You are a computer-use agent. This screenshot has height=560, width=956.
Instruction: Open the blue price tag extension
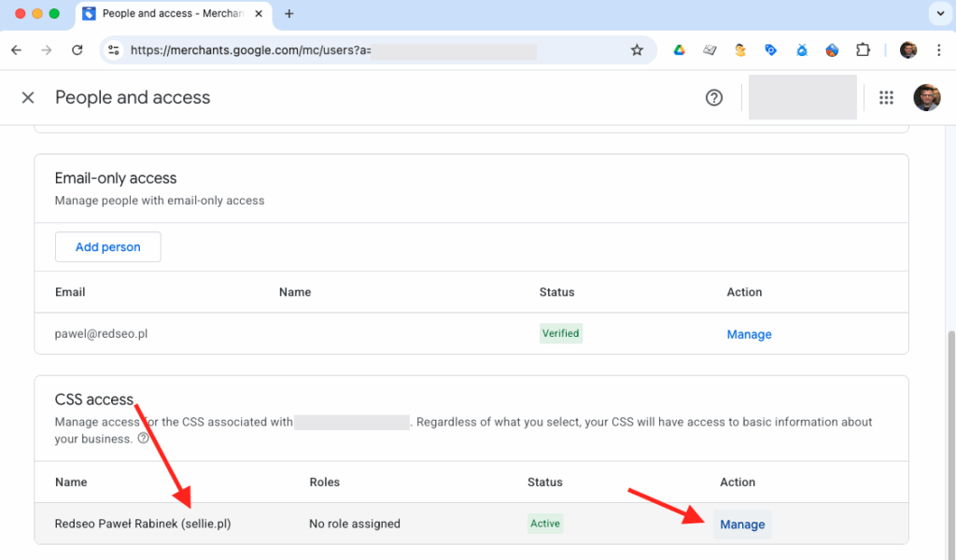tap(770, 49)
